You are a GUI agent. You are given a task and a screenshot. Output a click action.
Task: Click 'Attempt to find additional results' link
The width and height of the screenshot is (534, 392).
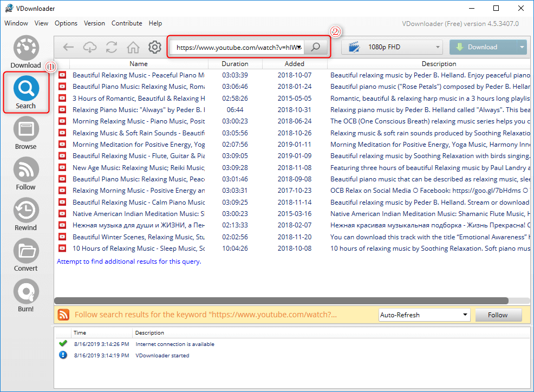[129, 262]
